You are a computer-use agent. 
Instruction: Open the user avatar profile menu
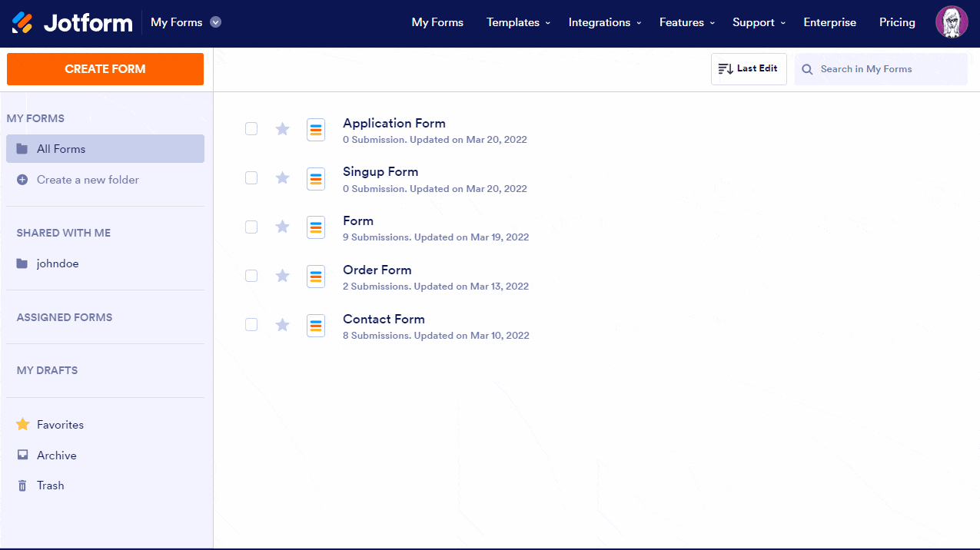(x=952, y=22)
